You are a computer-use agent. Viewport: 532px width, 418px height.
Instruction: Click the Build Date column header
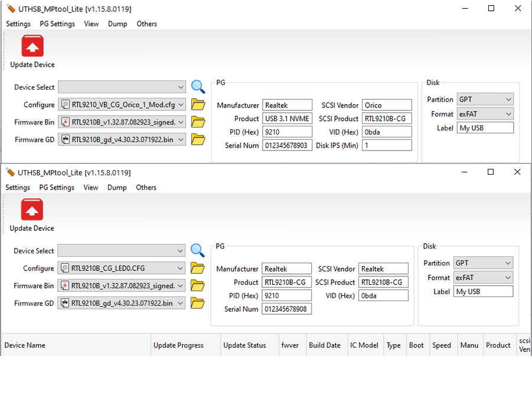click(324, 345)
